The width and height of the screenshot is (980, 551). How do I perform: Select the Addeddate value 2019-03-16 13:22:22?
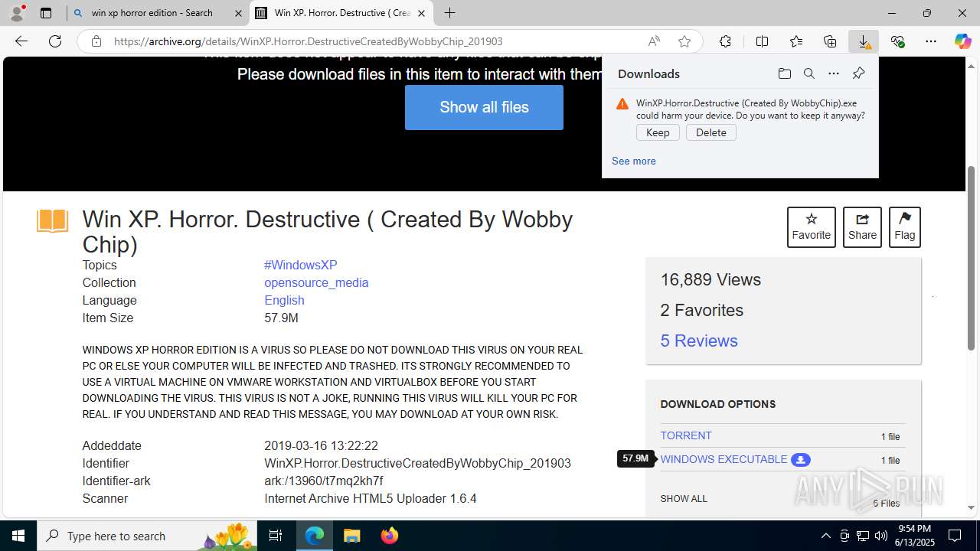(321, 445)
